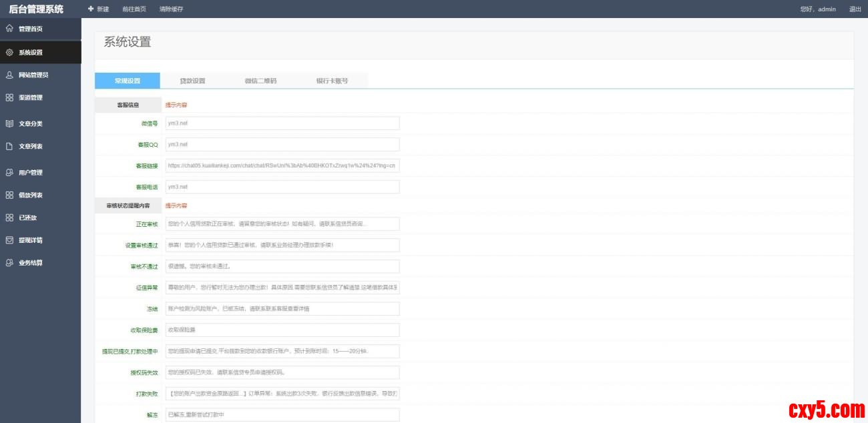Click the users icon beside 业务结算
The image size is (868, 423).
click(9, 262)
